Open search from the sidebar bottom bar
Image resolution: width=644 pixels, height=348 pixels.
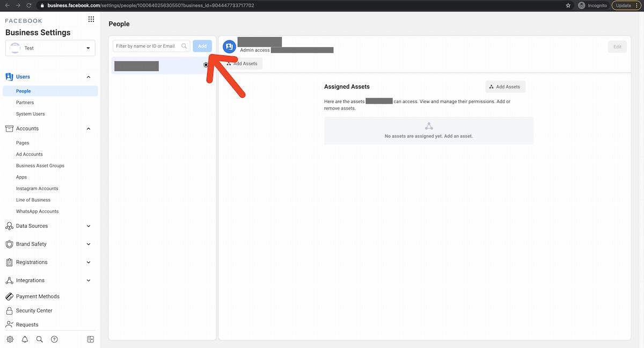pos(39,339)
